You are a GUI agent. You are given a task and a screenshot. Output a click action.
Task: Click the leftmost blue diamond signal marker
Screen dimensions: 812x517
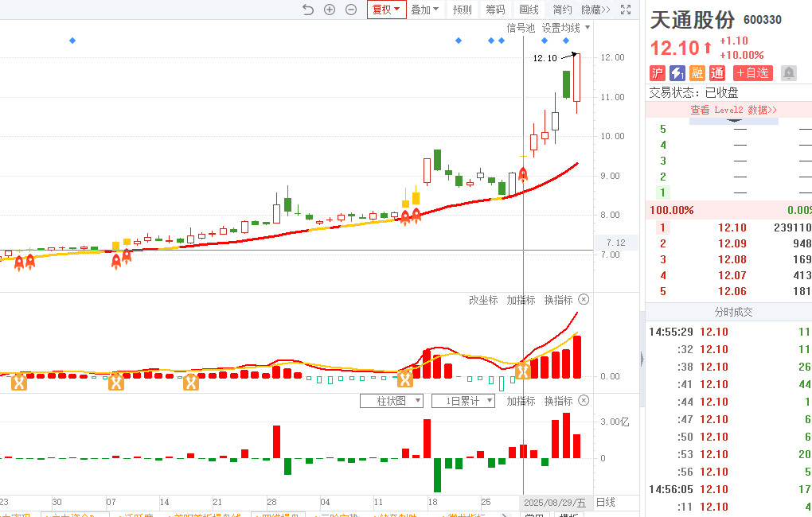72,41
